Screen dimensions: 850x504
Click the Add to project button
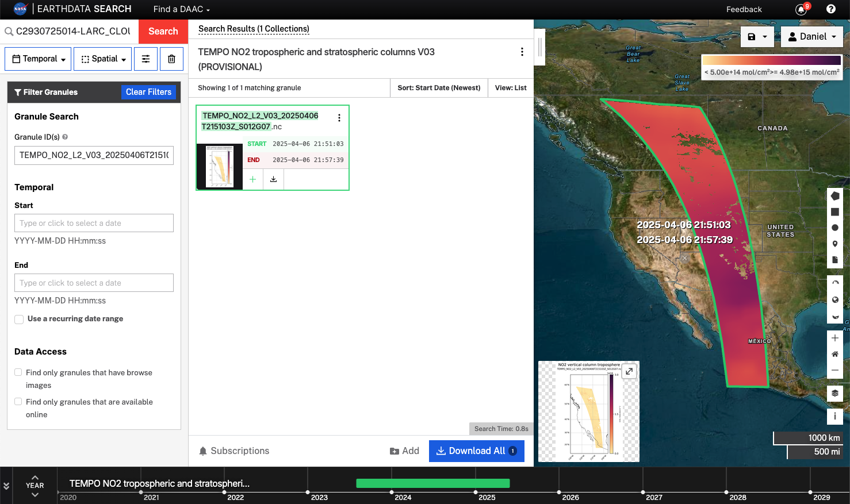coord(404,451)
